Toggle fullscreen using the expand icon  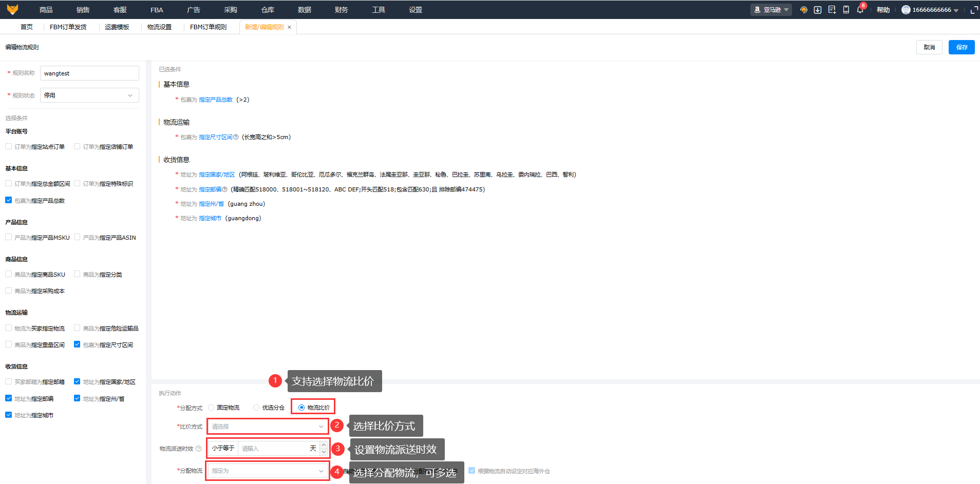974,10
